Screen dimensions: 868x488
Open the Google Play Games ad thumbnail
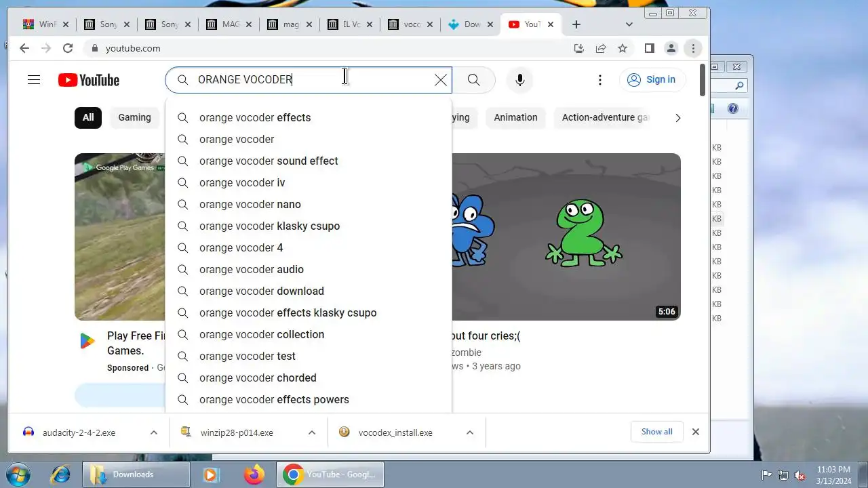(x=120, y=237)
